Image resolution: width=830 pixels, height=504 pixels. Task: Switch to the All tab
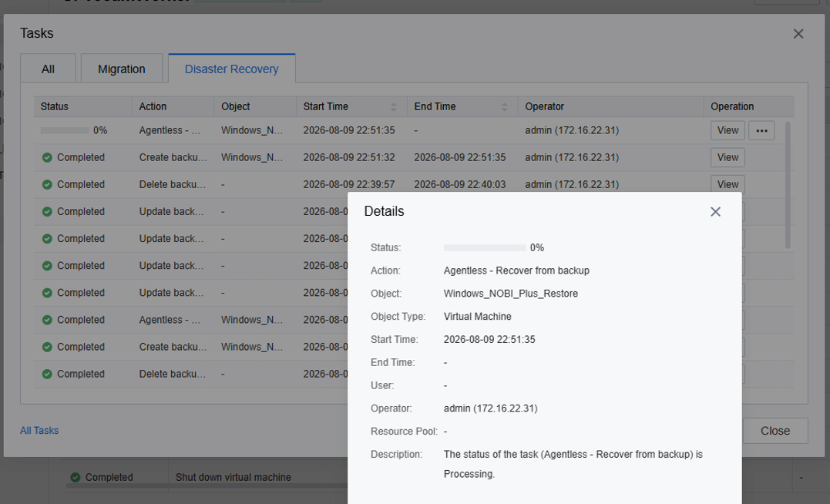tap(49, 69)
